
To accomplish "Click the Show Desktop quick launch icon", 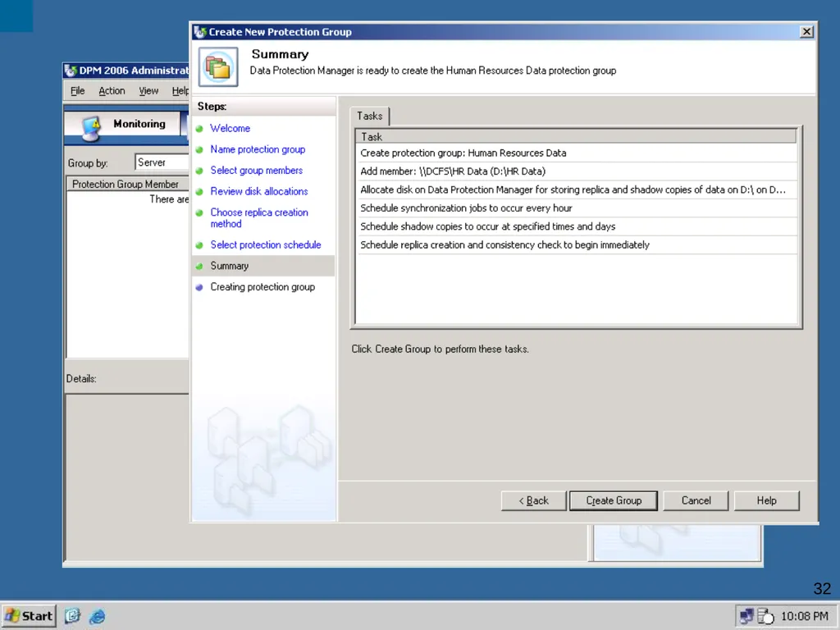I will [x=72, y=616].
